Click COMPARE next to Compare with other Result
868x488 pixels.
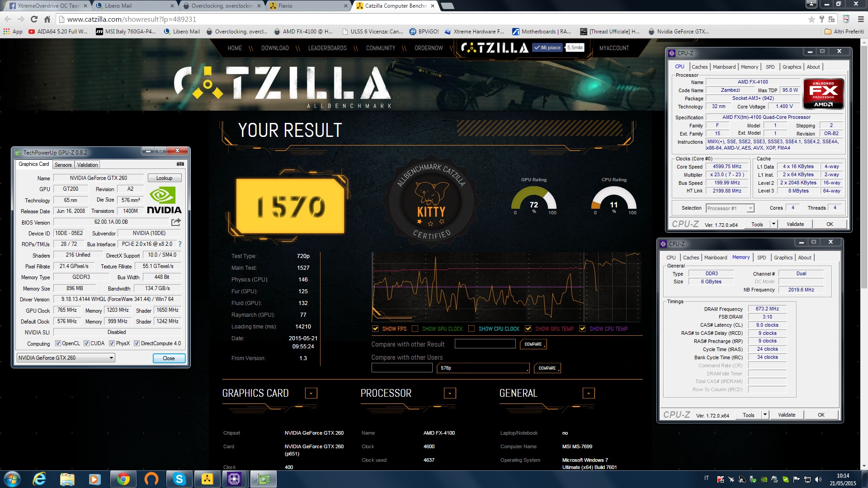coord(533,344)
